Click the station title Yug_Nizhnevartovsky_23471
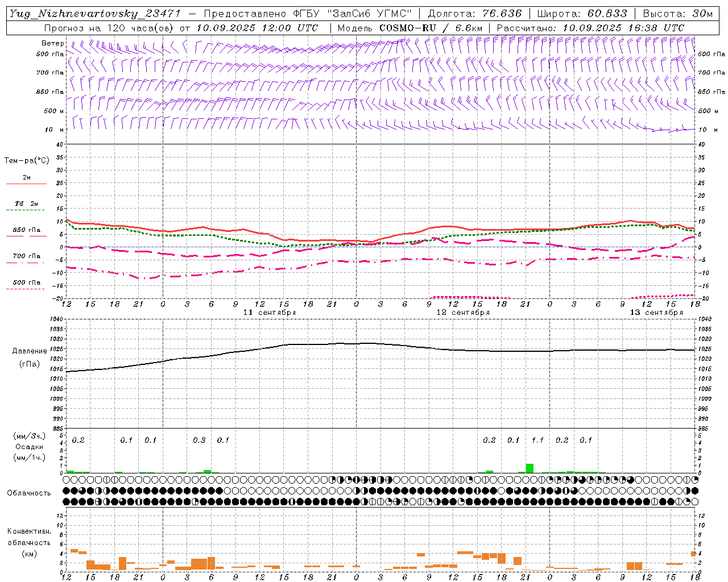The width and height of the screenshot is (728, 582). tap(95, 14)
